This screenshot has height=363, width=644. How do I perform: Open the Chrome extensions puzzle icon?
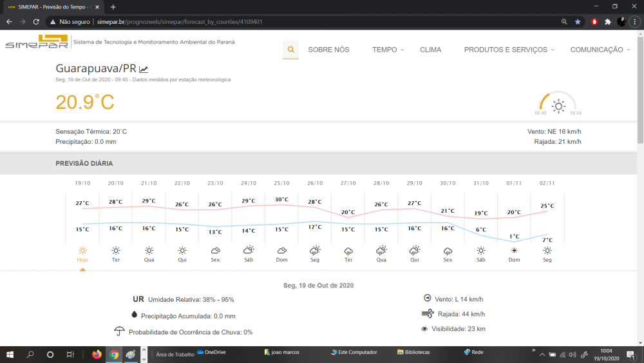coord(607,21)
